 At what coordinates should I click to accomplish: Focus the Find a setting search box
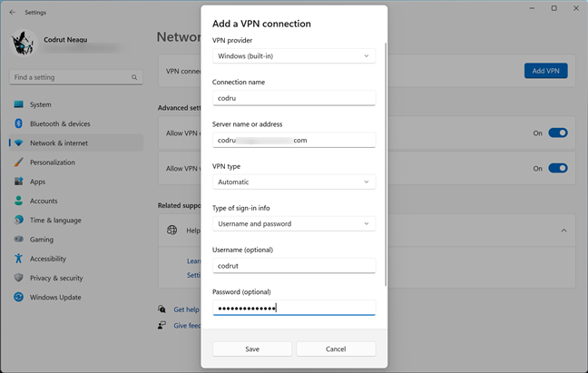[x=76, y=77]
